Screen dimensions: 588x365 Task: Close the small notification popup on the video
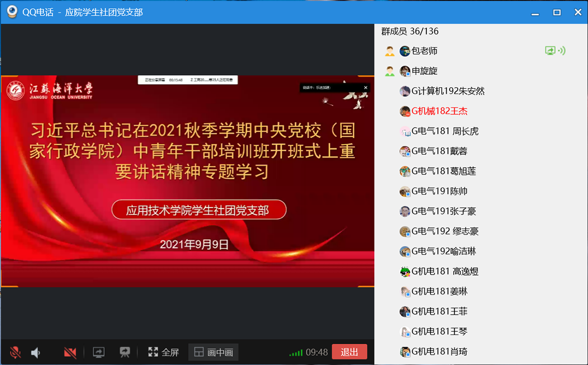tap(366, 88)
